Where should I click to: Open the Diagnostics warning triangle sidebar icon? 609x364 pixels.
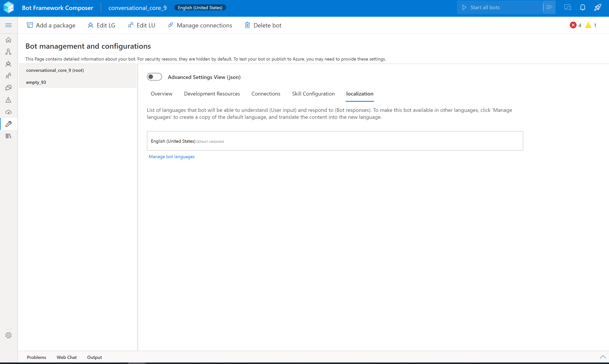(8, 100)
